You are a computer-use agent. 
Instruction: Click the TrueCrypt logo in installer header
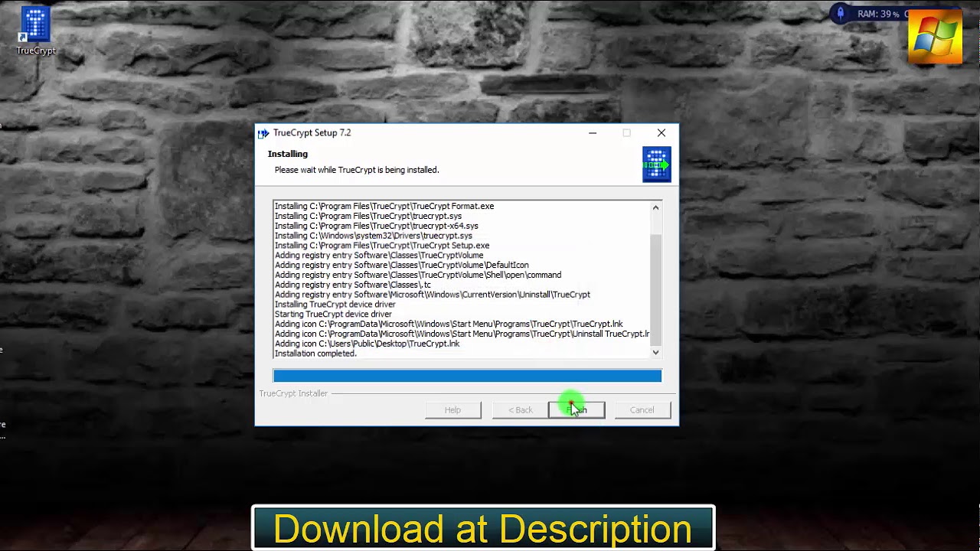tap(656, 165)
